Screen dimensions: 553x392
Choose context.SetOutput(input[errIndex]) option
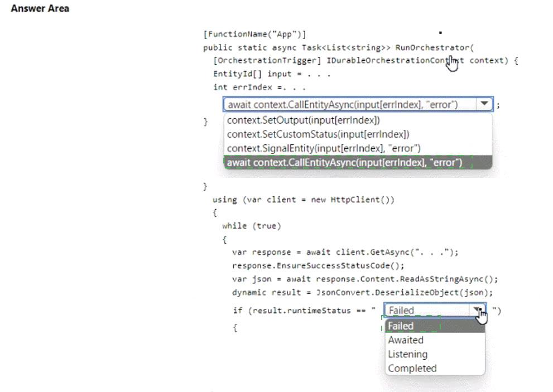[x=304, y=120]
